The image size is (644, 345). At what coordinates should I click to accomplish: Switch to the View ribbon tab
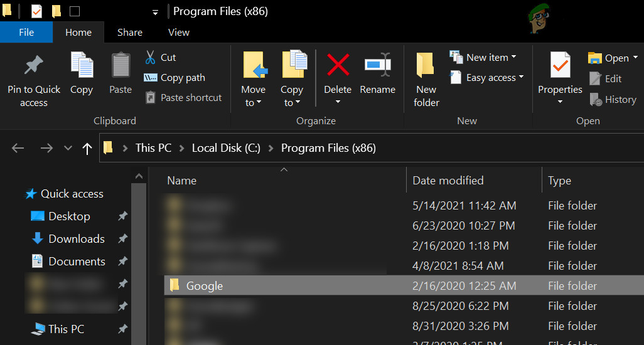coord(179,33)
